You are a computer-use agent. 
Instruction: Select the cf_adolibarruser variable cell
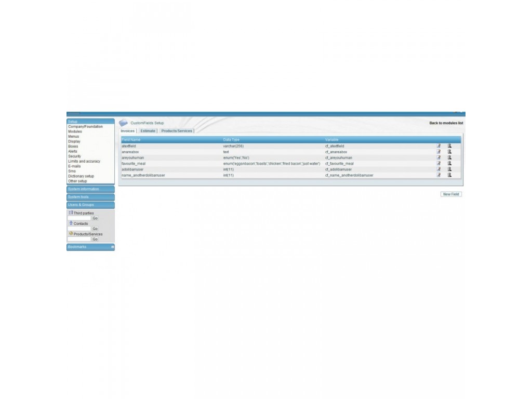click(x=338, y=169)
